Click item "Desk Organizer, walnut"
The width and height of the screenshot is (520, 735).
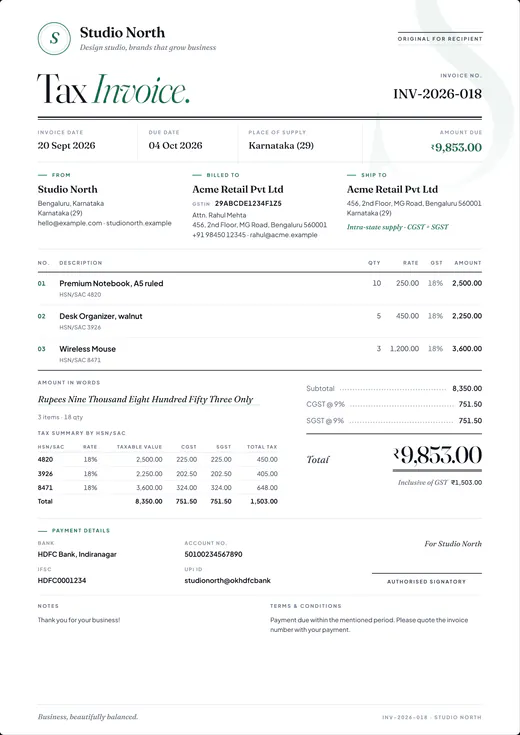click(101, 316)
